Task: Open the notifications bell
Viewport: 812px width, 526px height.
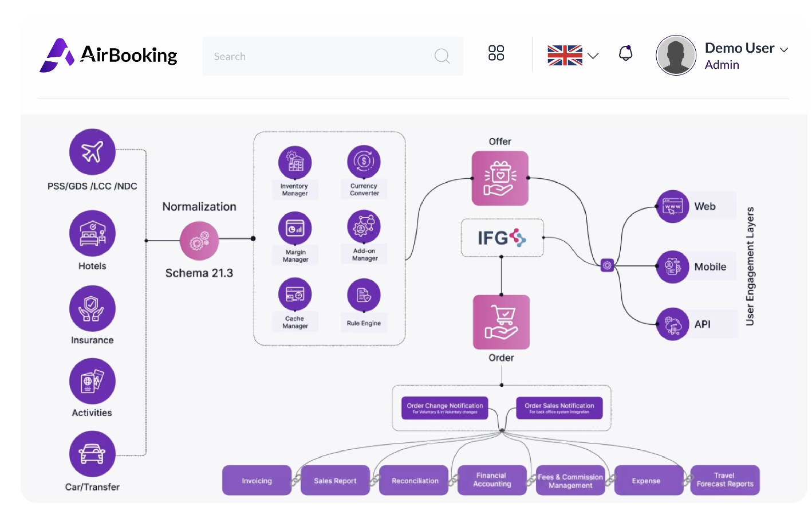Action: pos(626,53)
